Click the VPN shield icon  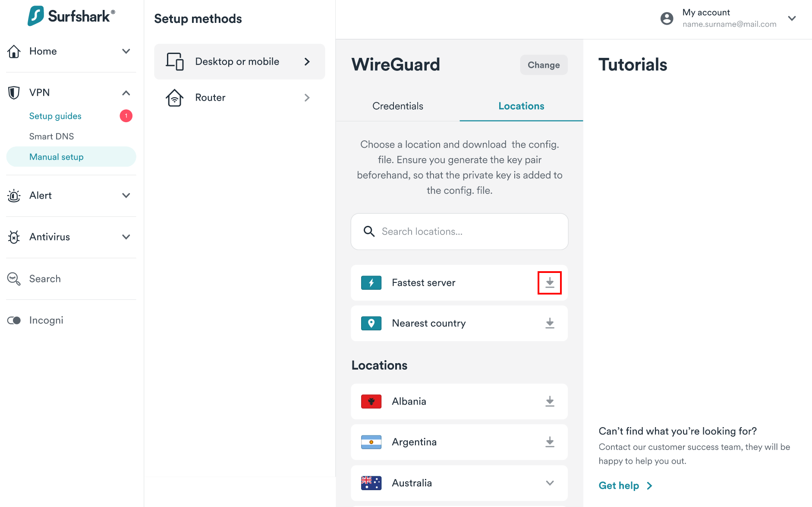(x=14, y=92)
